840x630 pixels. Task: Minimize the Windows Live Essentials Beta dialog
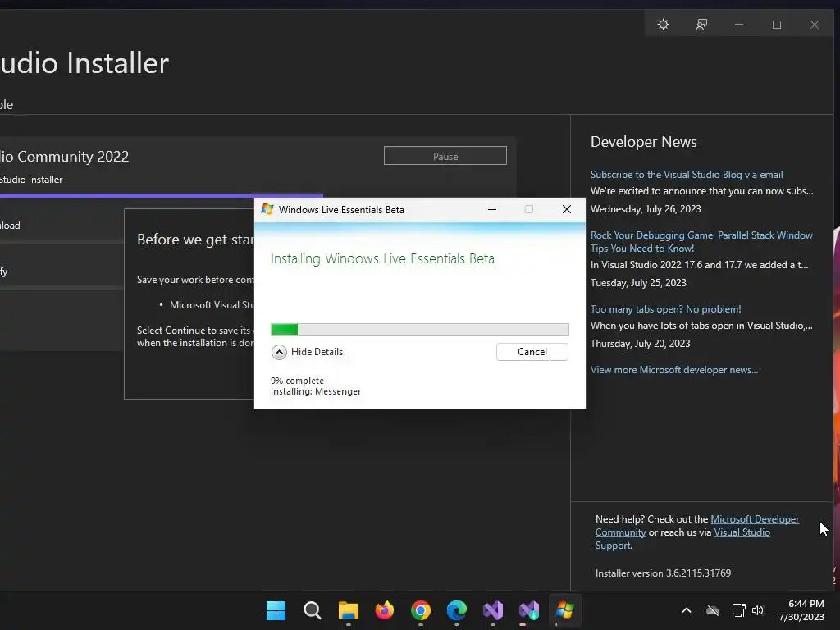(492, 209)
